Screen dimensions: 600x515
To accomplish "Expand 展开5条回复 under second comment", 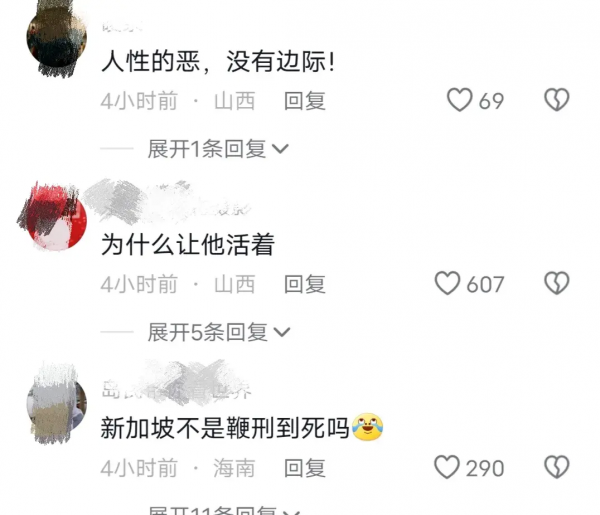I will pyautogui.click(x=219, y=332).
